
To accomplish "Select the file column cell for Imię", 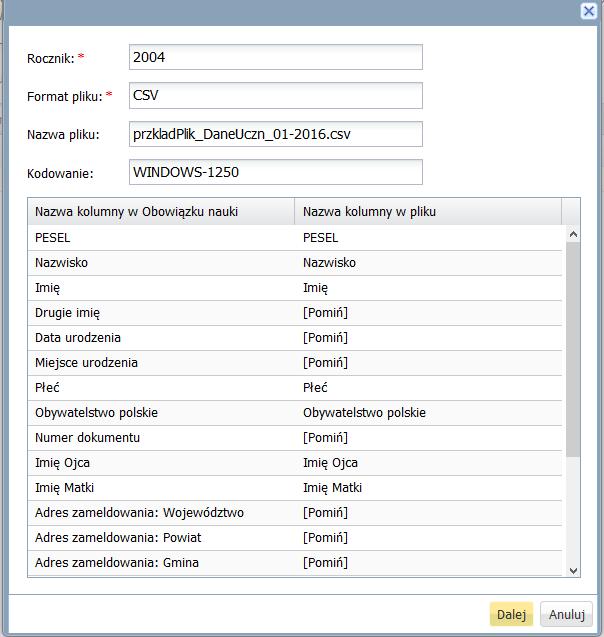I will [428, 288].
